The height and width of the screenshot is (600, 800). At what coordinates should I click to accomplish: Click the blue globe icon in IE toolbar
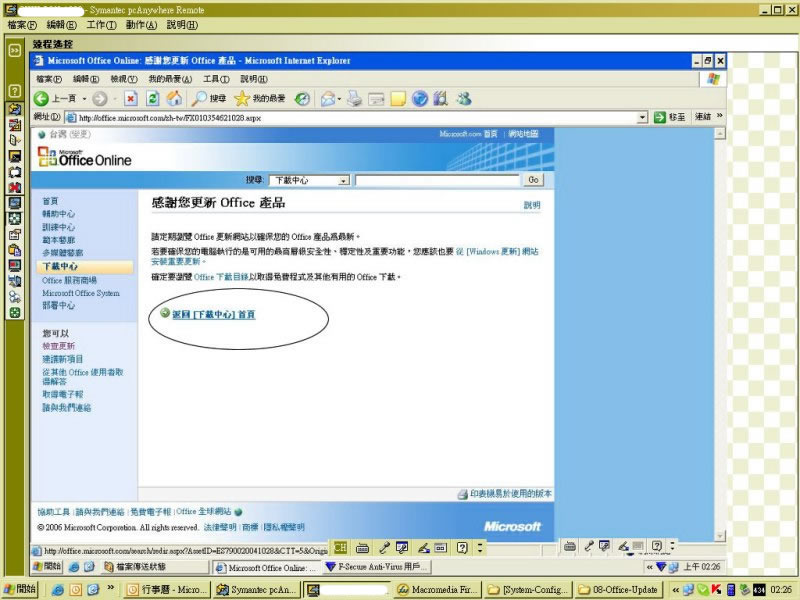[419, 99]
